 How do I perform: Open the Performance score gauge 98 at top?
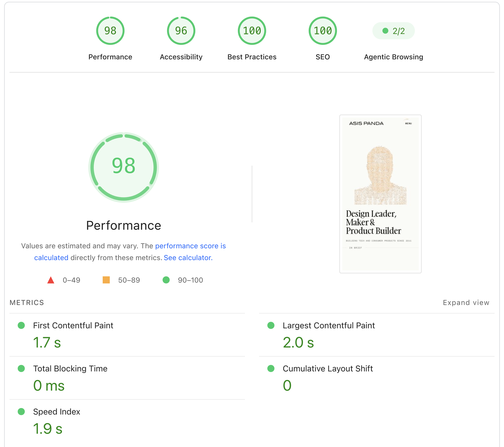coord(110,31)
